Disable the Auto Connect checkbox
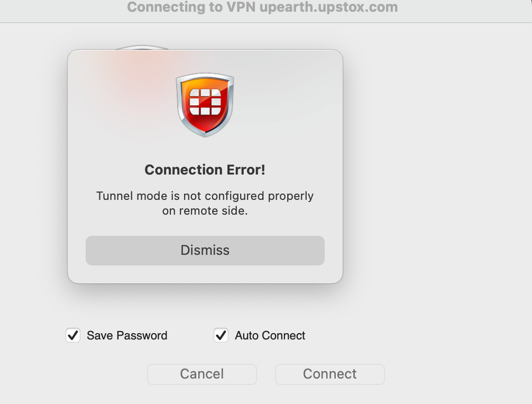 [x=221, y=335]
